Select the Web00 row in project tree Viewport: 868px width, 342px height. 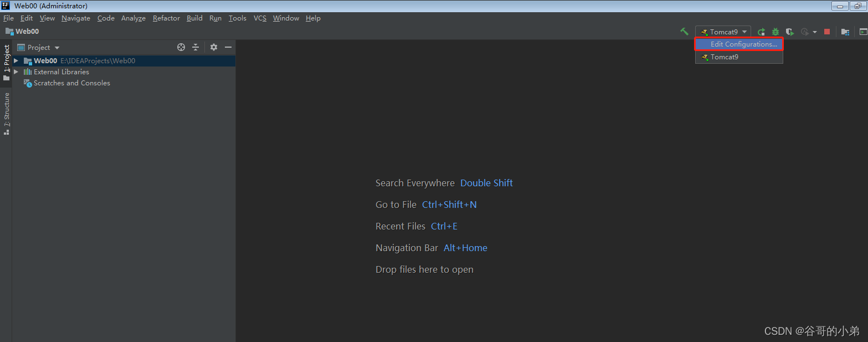pos(124,61)
